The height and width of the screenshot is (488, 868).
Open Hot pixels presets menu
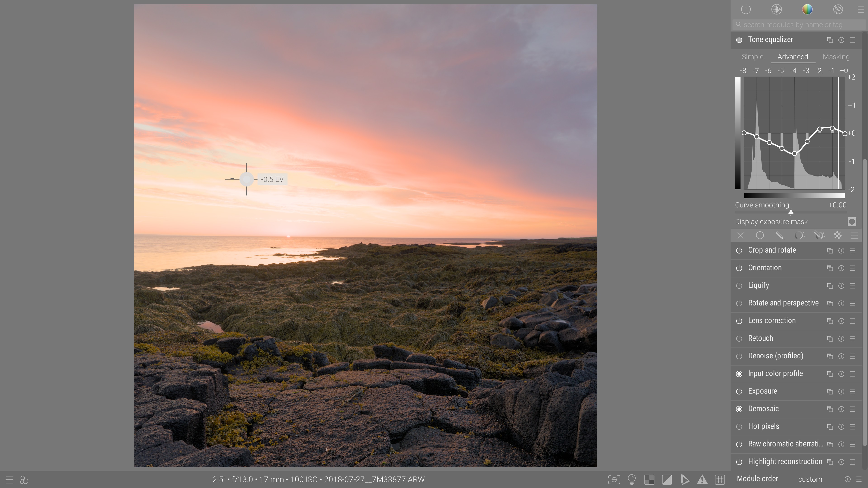point(852,427)
